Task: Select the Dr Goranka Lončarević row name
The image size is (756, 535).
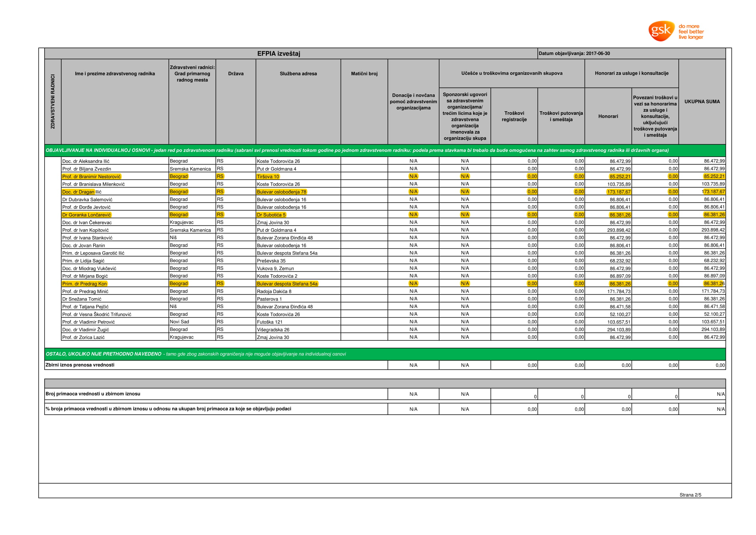Action: pyautogui.click(x=87, y=215)
